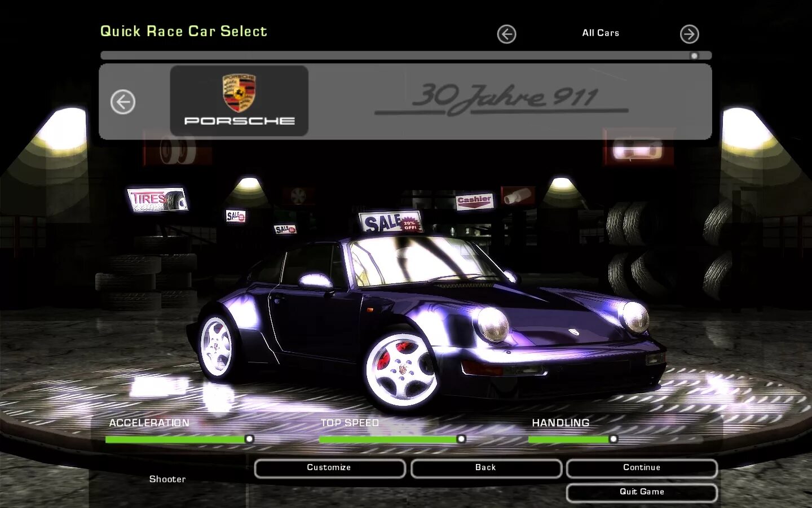Click the Acceleration stat bar marker
812x508 pixels.
click(x=249, y=439)
